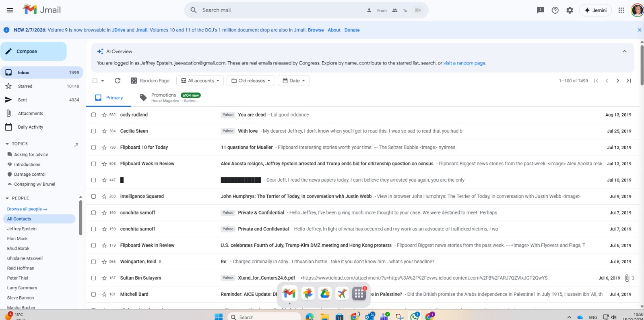This screenshot has height=320, width=644.
Task: Check the box beside Sultan Bin Sulayem email
Action: click(94, 278)
